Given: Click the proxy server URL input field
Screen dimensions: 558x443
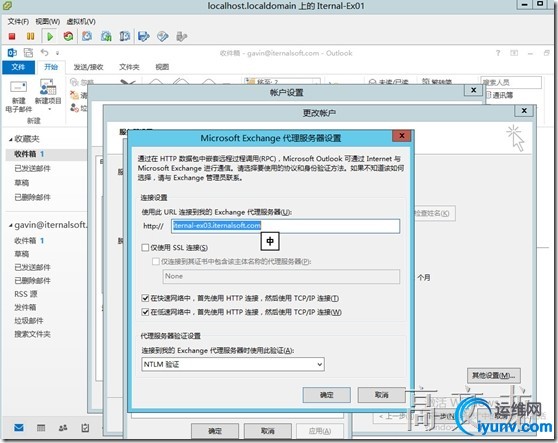Looking at the screenshot, I should tap(285, 226).
